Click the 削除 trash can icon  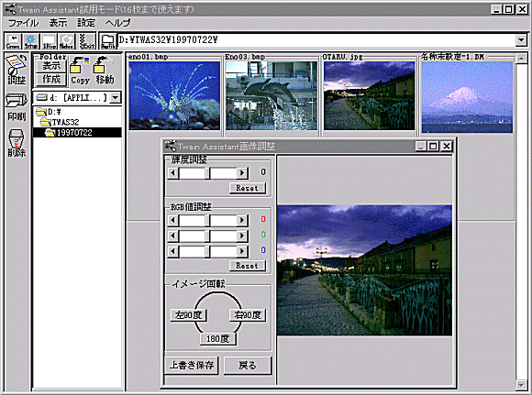[17, 143]
